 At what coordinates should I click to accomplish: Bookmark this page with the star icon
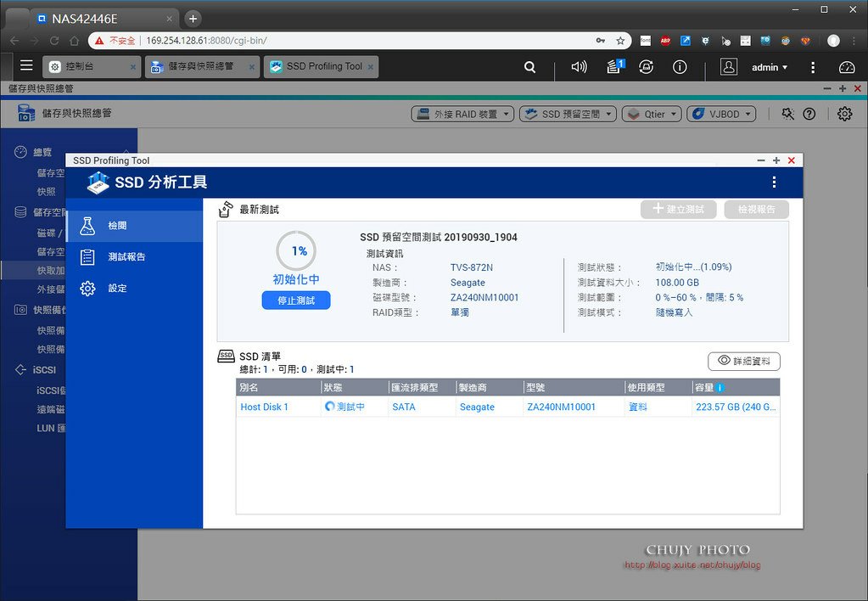click(620, 41)
